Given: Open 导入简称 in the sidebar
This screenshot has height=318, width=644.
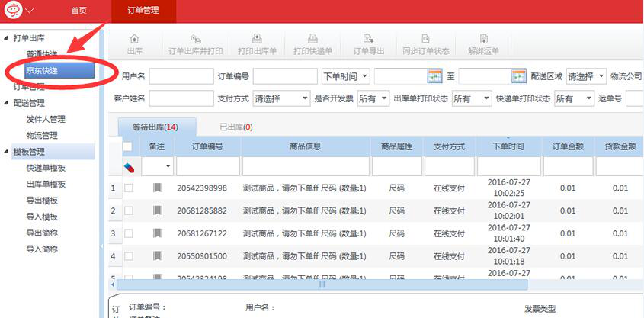Looking at the screenshot, I should [42, 249].
